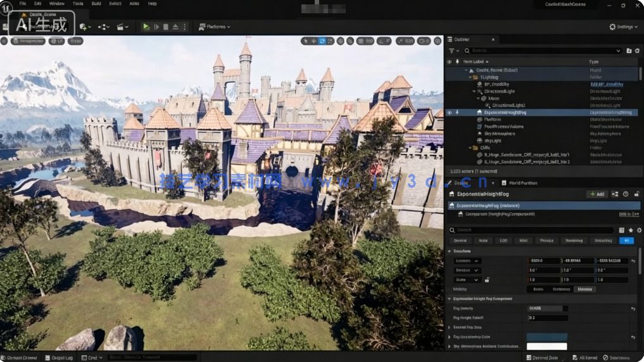Select the SkyLight row
The width and height of the screenshot is (644, 362).
click(x=541, y=140)
